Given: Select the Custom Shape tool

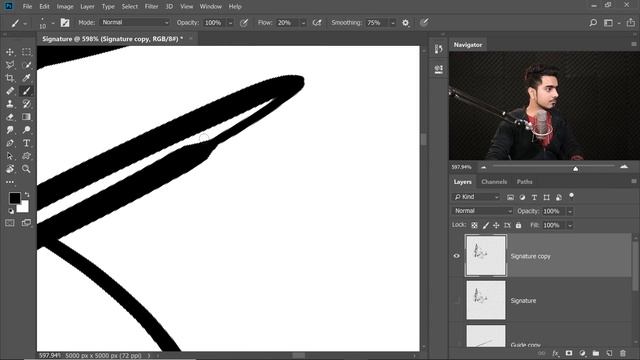Looking at the screenshot, I should (x=27, y=156).
